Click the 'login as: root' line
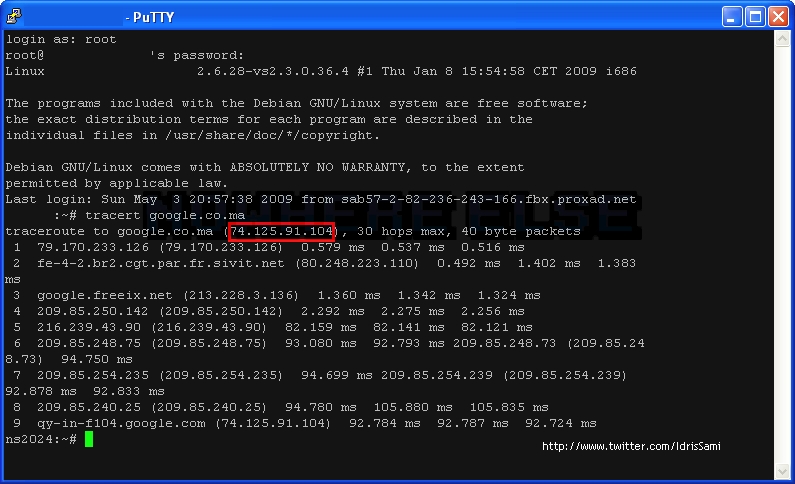Viewport: 795px width, 484px height. pos(61,40)
